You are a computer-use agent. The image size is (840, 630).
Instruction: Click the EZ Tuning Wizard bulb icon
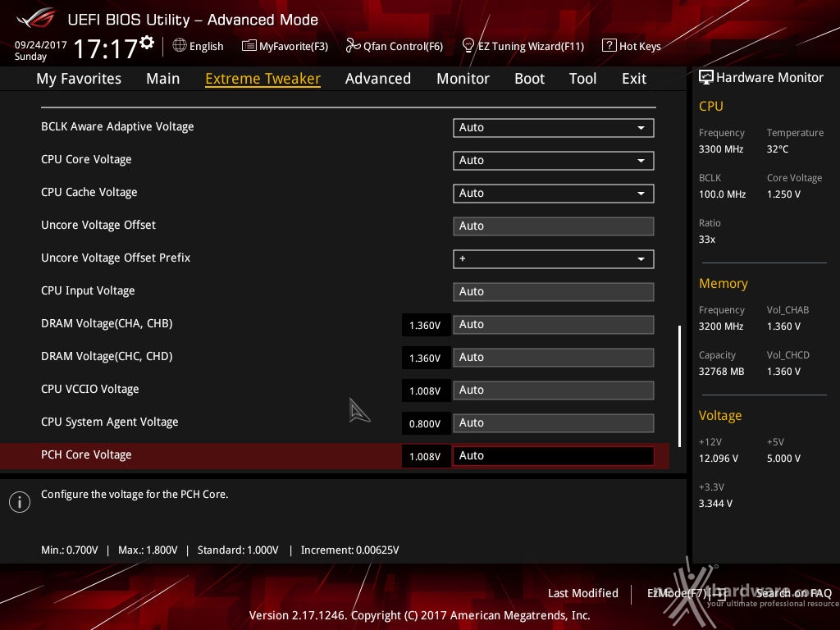pos(468,46)
